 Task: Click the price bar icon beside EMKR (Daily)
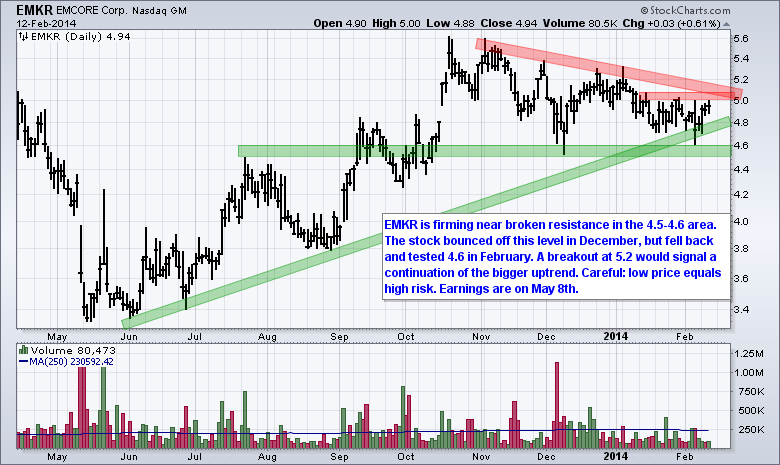(23, 36)
